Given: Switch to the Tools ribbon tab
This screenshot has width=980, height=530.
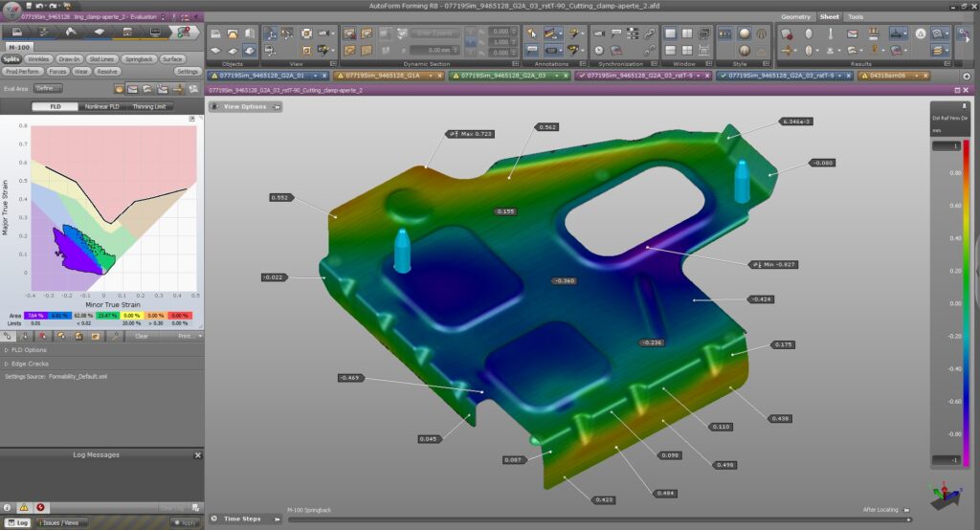Looking at the screenshot, I should [855, 17].
